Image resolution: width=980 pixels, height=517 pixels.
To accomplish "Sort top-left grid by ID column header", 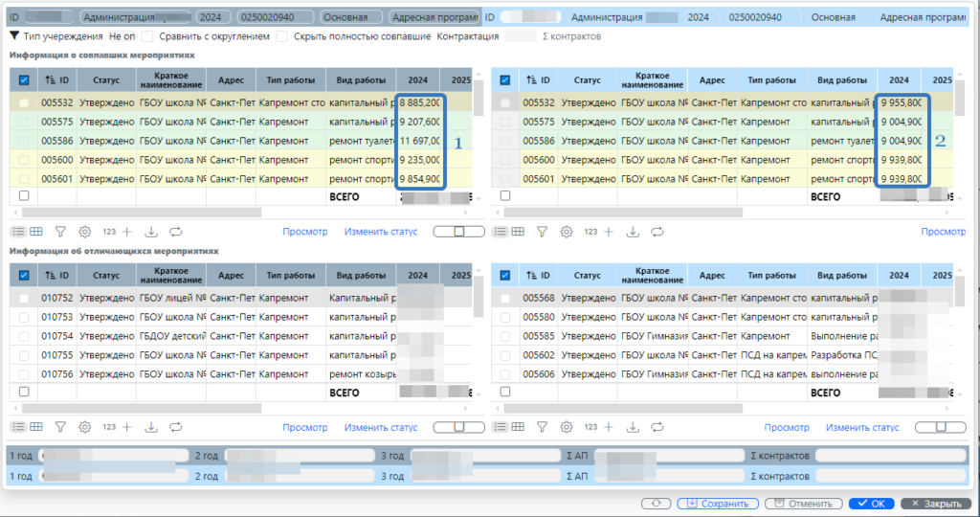I will (57, 80).
